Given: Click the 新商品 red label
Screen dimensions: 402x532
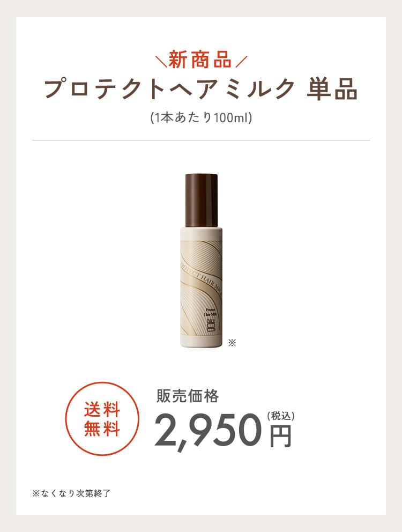Looking at the screenshot, I should pyautogui.click(x=200, y=60).
